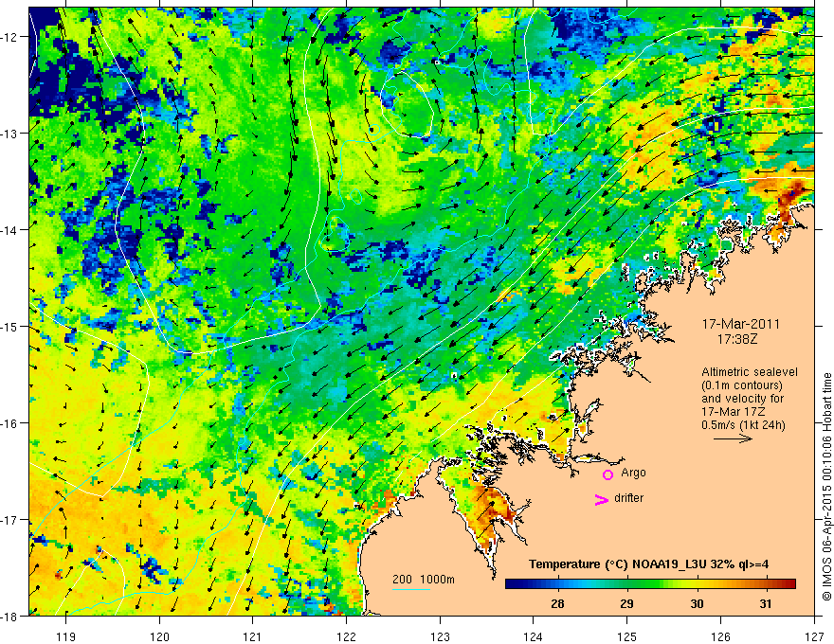Click the colorbar tick label 30
Screen dimensions: 834x644
click(697, 603)
